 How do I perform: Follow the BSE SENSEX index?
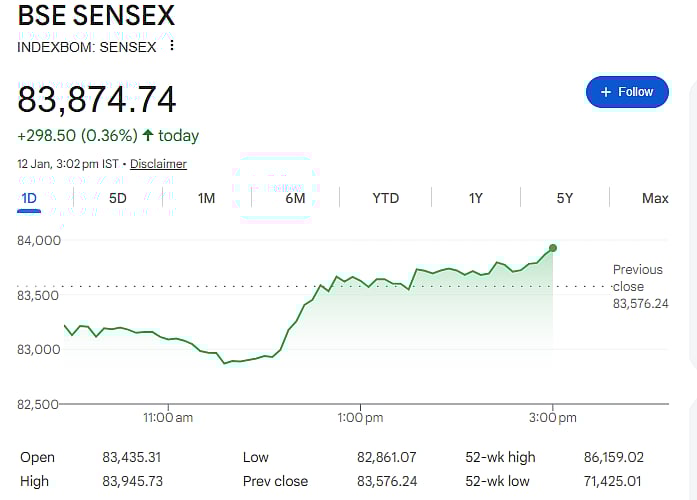(626, 92)
